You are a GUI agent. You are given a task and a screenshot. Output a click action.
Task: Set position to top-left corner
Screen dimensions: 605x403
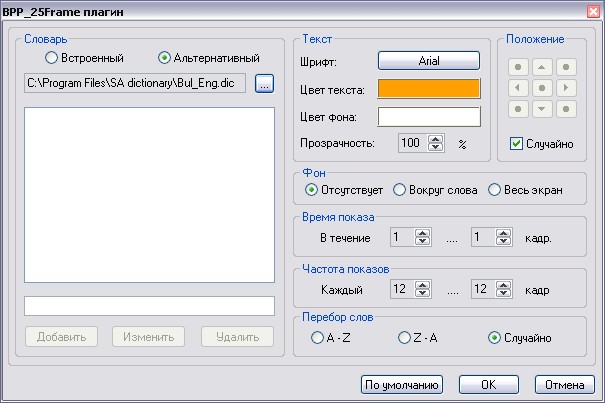[x=518, y=67]
